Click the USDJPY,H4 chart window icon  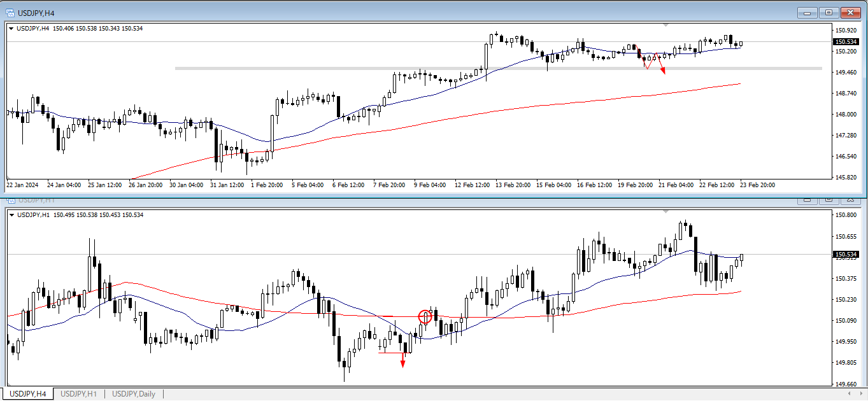(10, 12)
